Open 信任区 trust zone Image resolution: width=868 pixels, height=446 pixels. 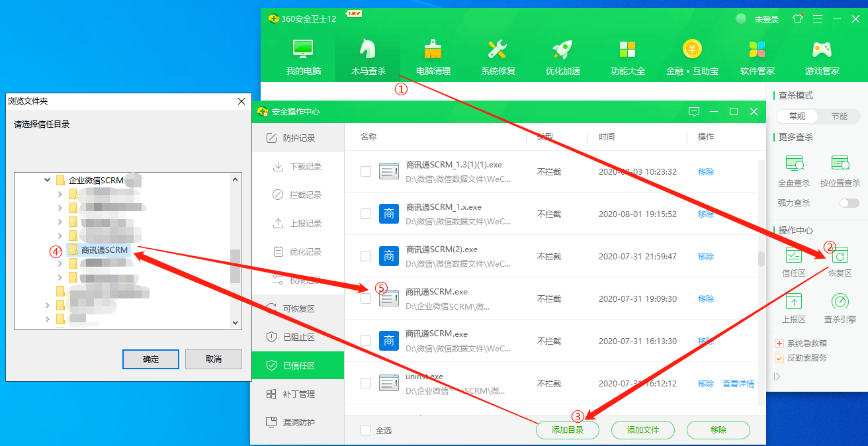(794, 261)
